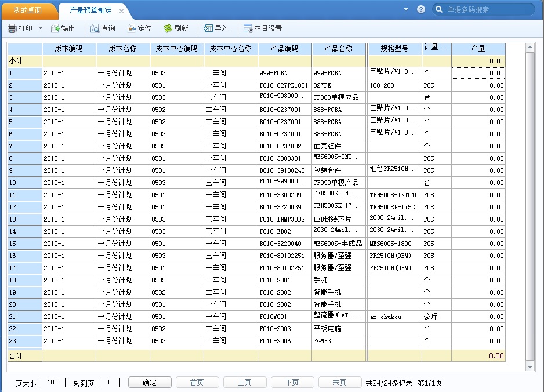Click the 产量 cell in row 1
The width and height of the screenshot is (544, 392).
coord(478,73)
